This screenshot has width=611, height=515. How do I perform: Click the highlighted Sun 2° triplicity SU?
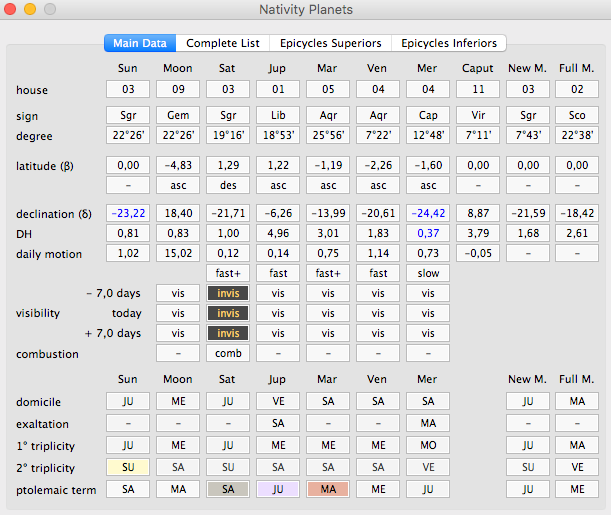(128, 467)
